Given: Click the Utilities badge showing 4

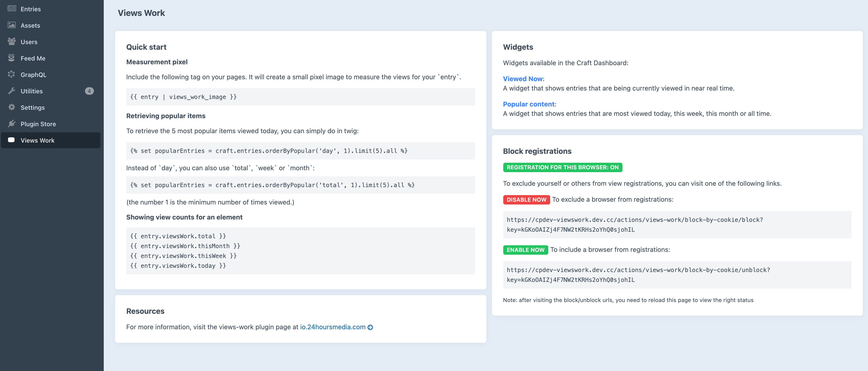Looking at the screenshot, I should tap(89, 91).
